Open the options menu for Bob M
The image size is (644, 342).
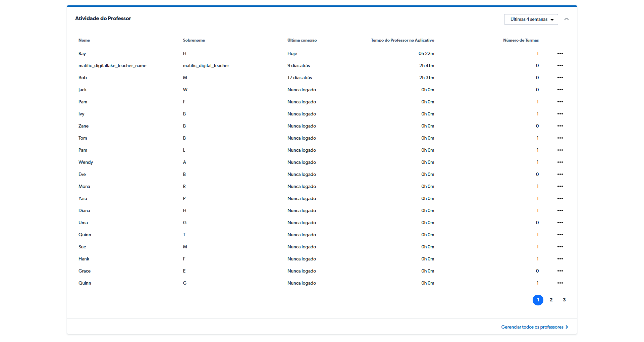click(x=560, y=78)
